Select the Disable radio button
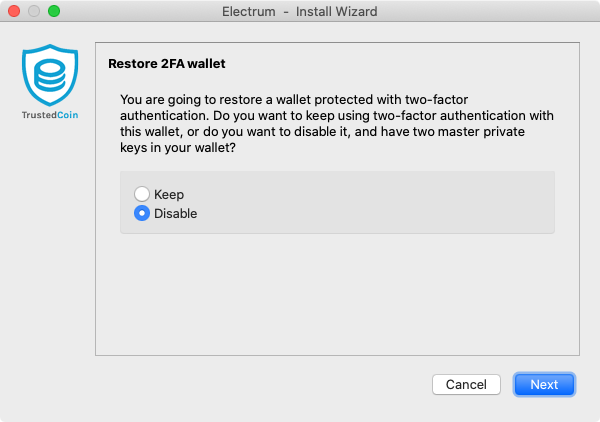This screenshot has height=422, width=600. pyautogui.click(x=142, y=213)
